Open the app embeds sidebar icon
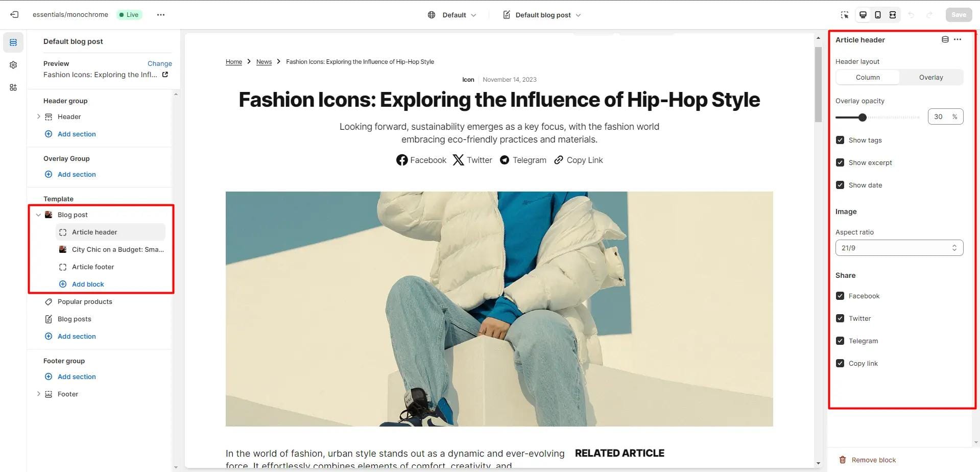 13,87
